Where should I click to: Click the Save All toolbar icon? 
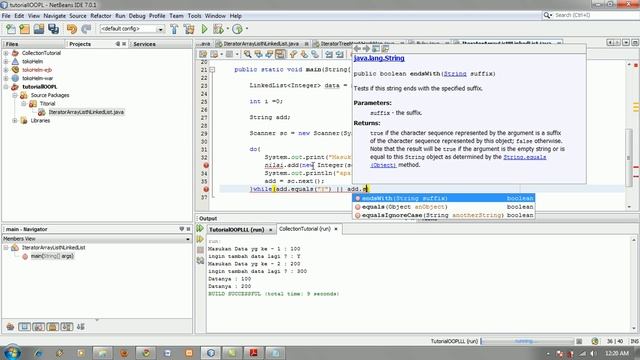point(53,29)
